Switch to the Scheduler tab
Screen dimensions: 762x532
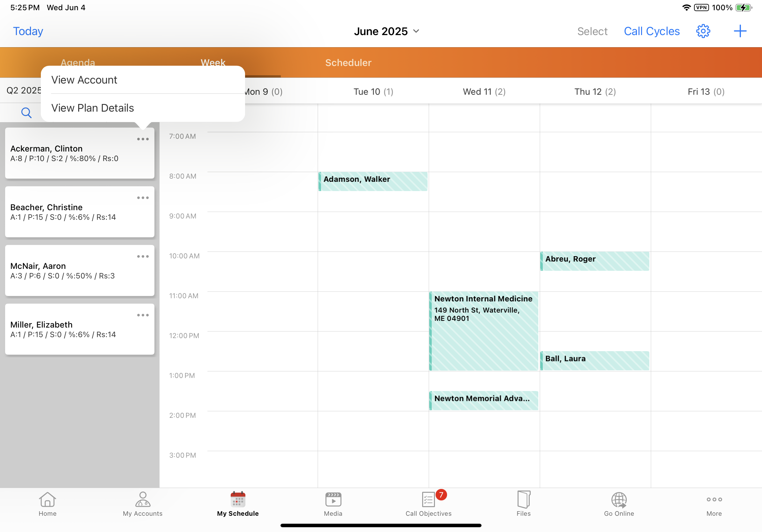[348, 63]
